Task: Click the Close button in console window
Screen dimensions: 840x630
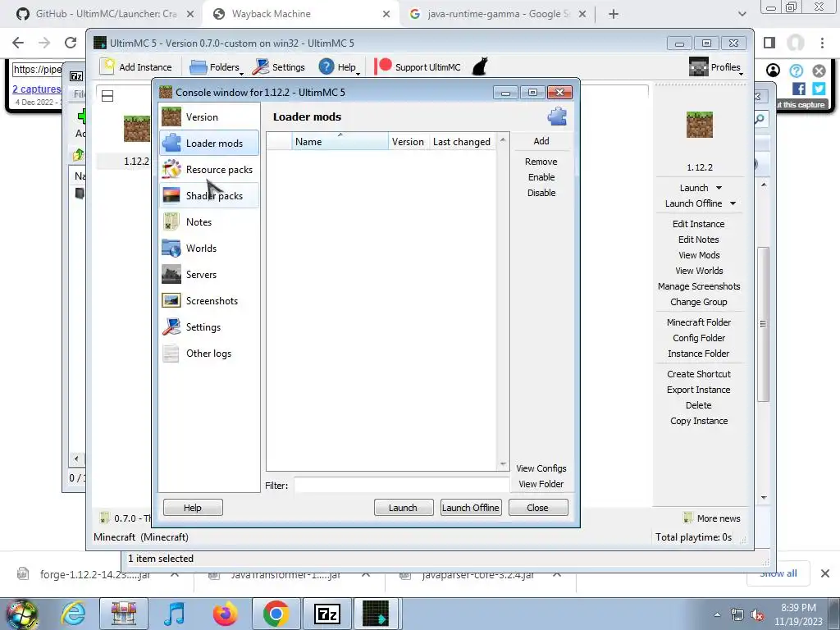Action: [x=538, y=507]
